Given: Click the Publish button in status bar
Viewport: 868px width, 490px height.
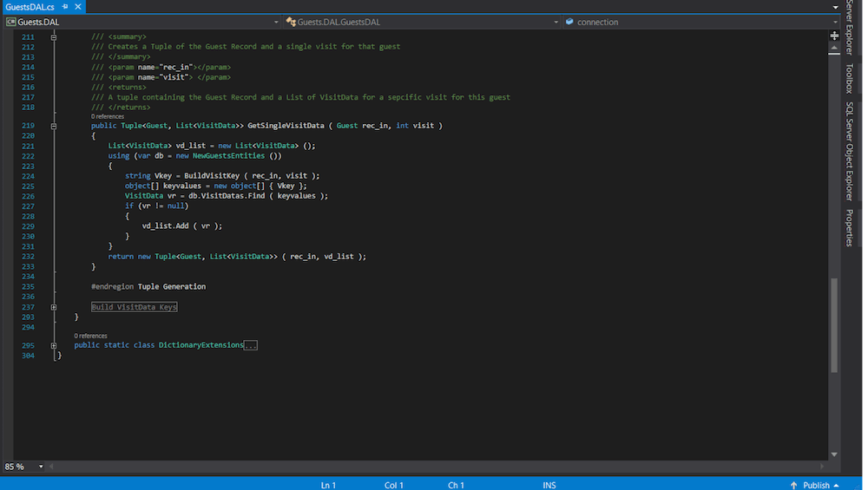Looking at the screenshot, I should tap(816, 485).
